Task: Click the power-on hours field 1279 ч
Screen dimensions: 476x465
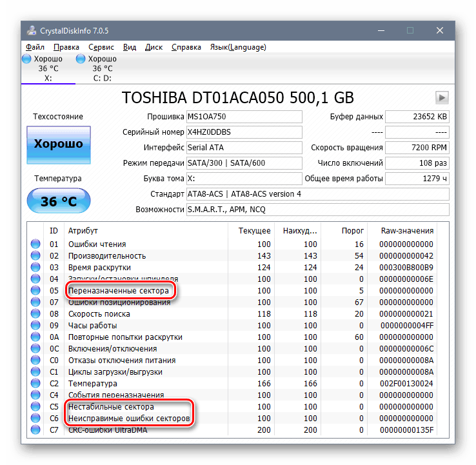Action: (x=417, y=179)
